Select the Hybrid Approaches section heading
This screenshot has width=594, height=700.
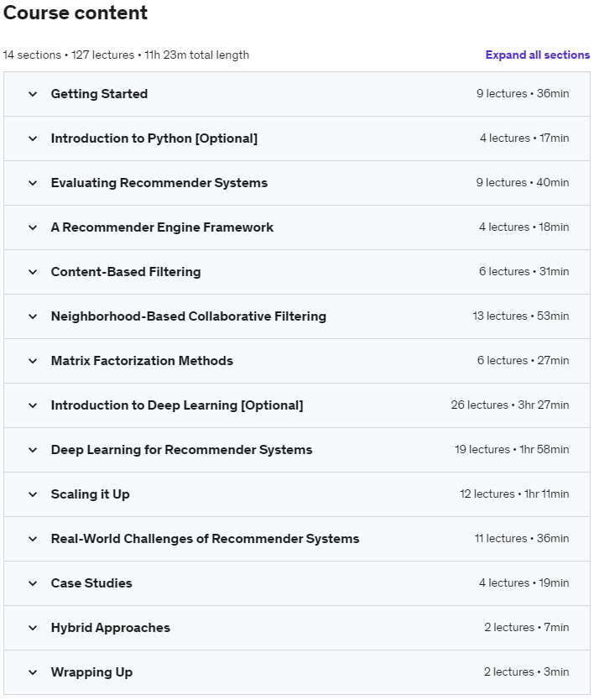[111, 628]
